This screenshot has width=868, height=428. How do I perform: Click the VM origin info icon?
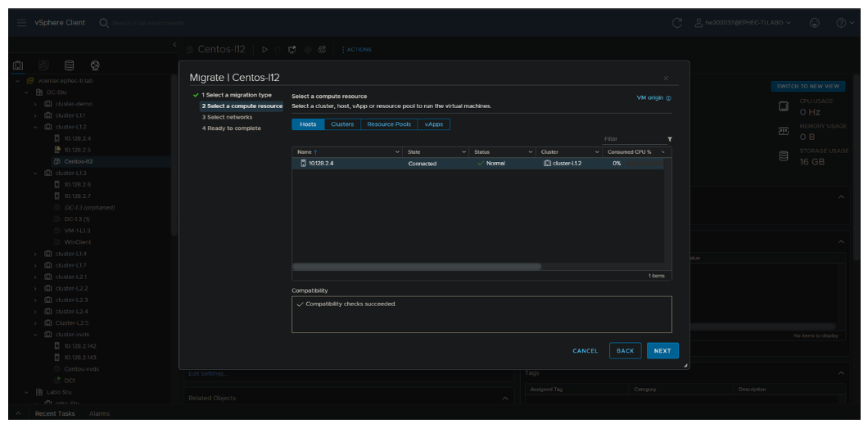[x=669, y=98]
